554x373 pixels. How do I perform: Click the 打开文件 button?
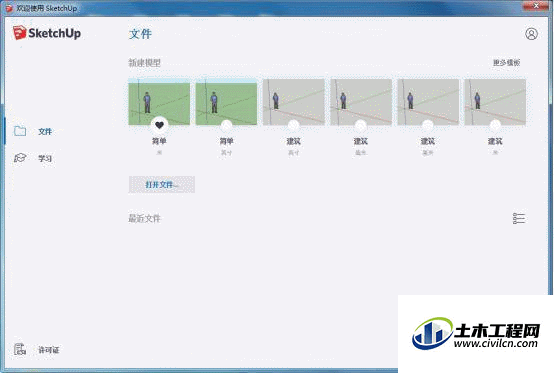click(161, 184)
